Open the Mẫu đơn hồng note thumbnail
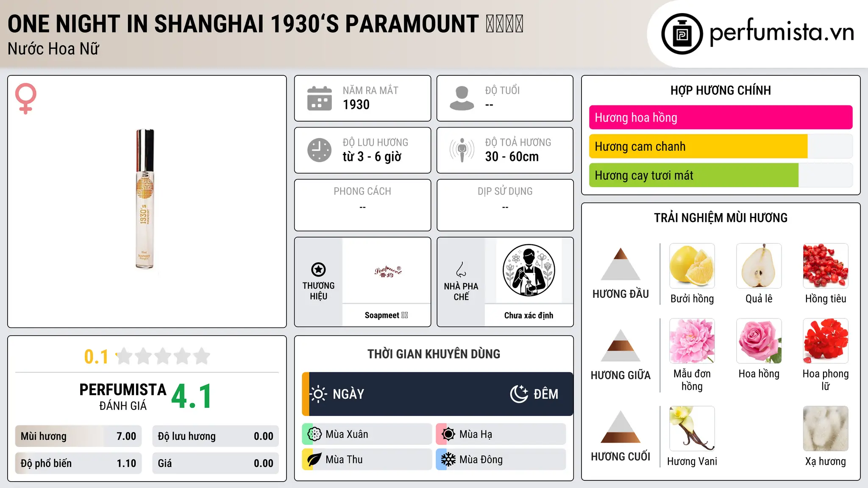This screenshot has width=868, height=488. click(692, 341)
